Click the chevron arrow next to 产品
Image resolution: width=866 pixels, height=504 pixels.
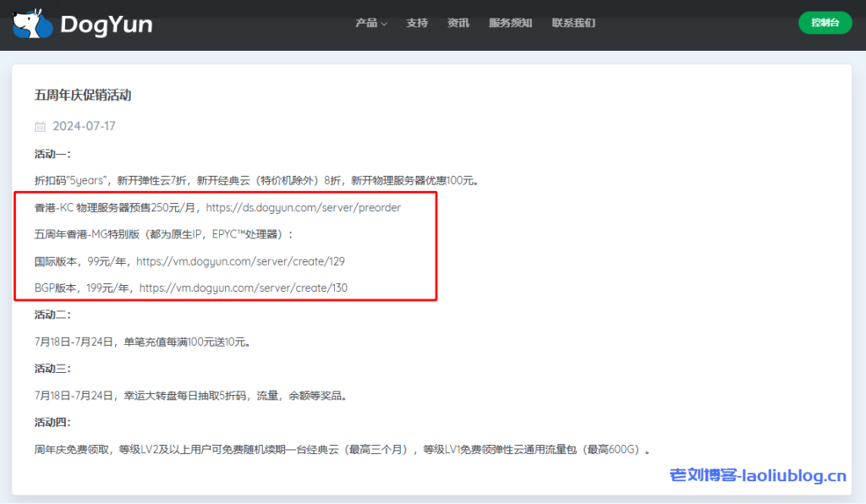pyautogui.click(x=385, y=25)
